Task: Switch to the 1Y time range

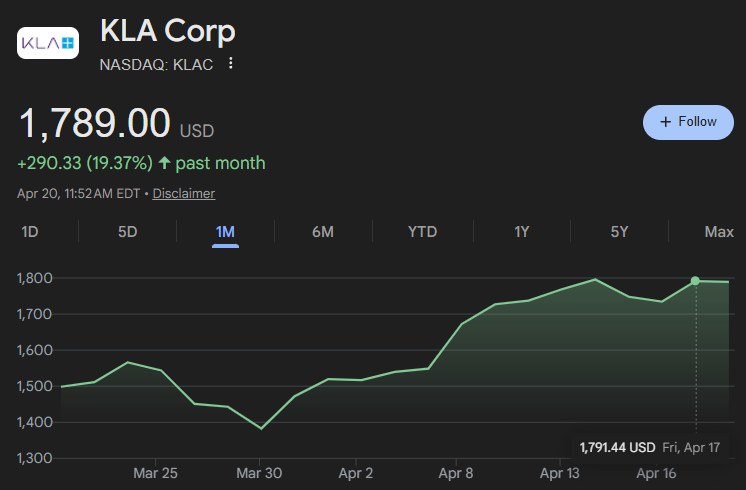Action: tap(521, 232)
